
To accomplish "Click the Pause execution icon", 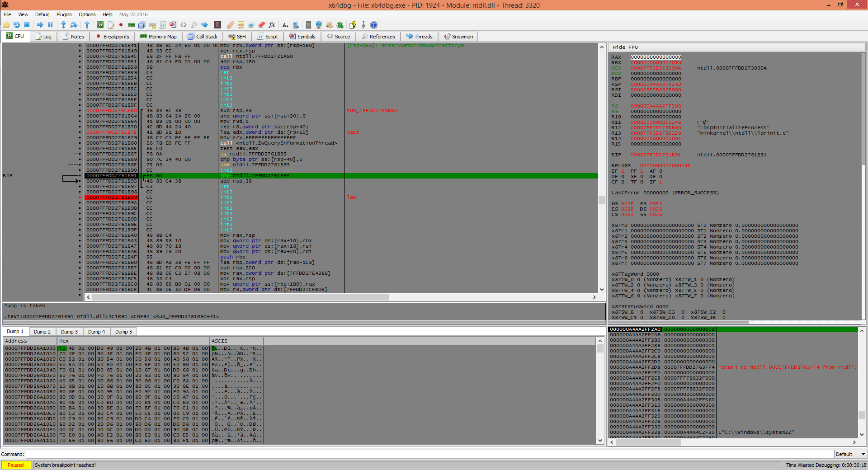I will click(50, 25).
